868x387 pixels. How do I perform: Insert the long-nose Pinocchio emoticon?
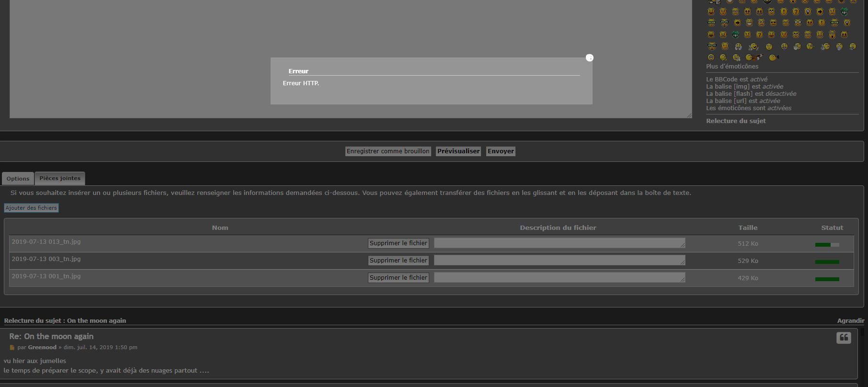click(x=810, y=46)
